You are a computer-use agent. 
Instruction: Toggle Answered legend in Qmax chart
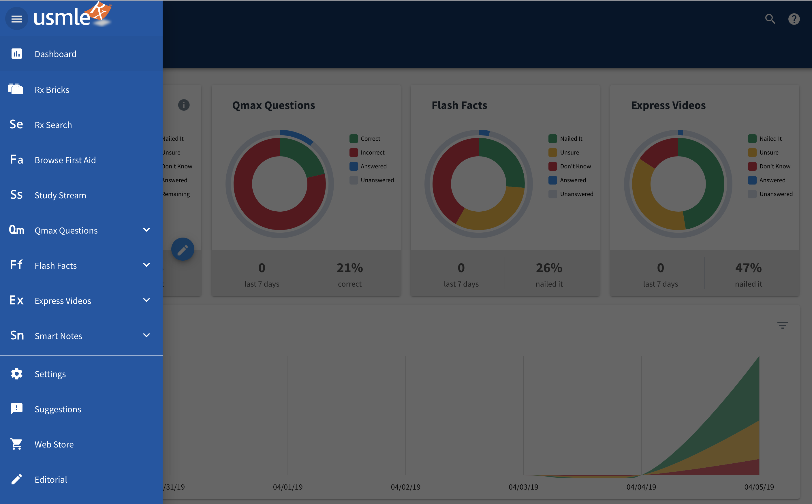point(368,166)
